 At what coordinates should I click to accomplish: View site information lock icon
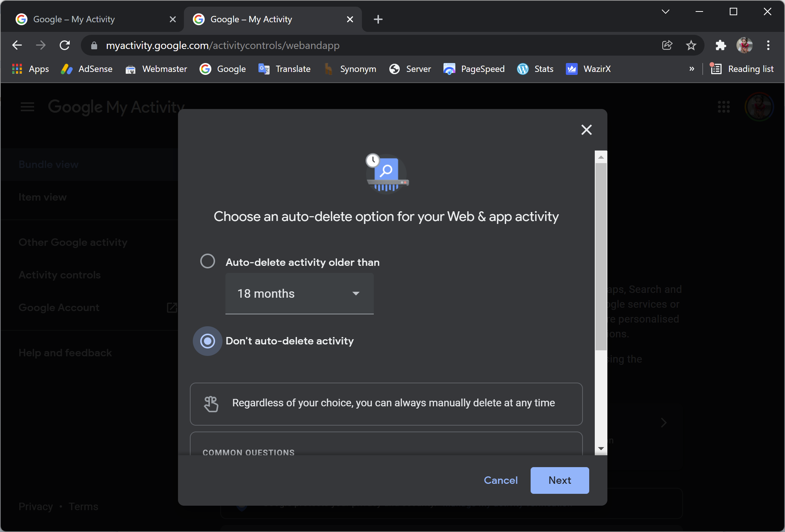[x=94, y=46]
